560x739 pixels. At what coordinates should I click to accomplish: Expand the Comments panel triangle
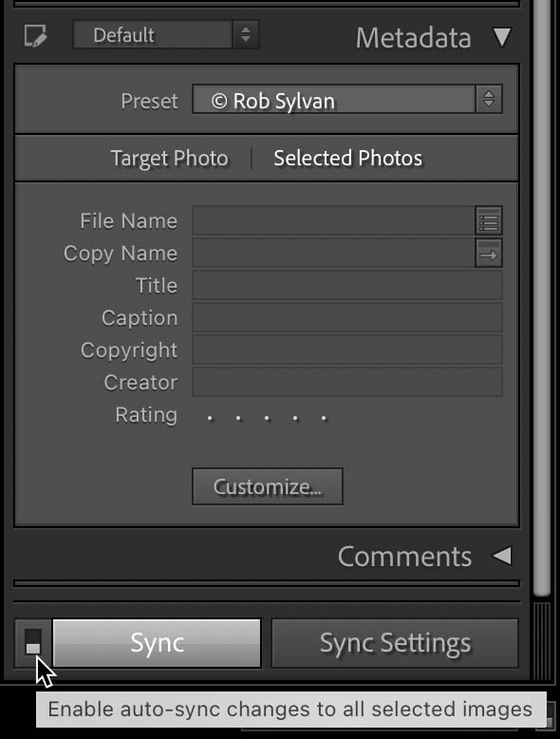coord(502,556)
